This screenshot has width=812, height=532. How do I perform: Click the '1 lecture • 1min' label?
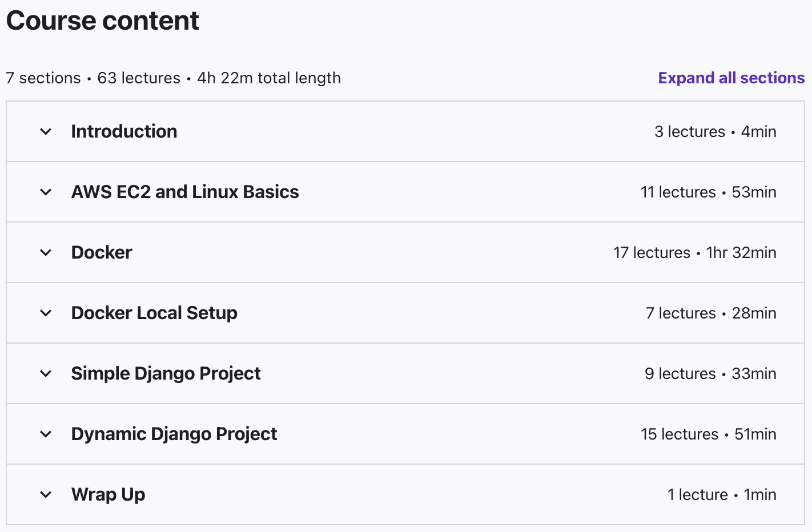pos(722,494)
